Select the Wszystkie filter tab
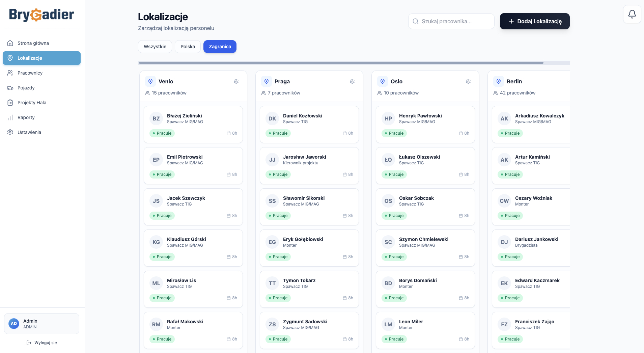Viewport: 644px width, 353px height. [x=155, y=47]
